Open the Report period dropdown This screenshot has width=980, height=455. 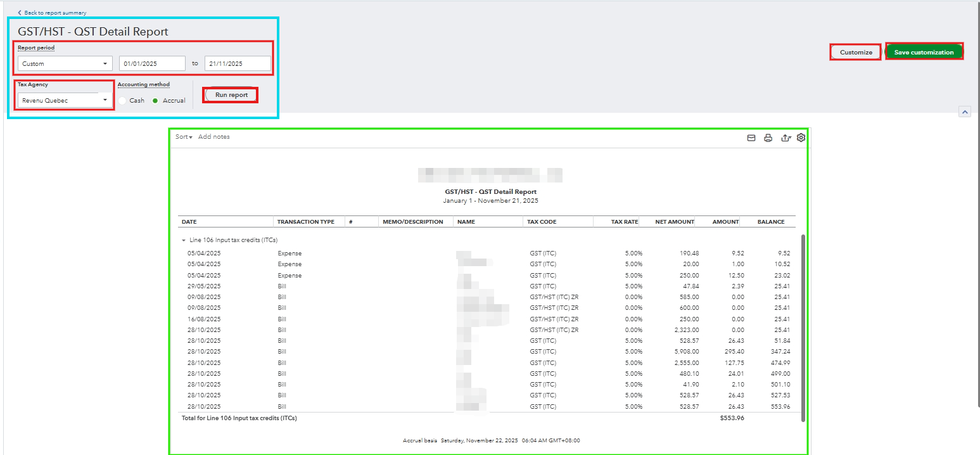65,63
